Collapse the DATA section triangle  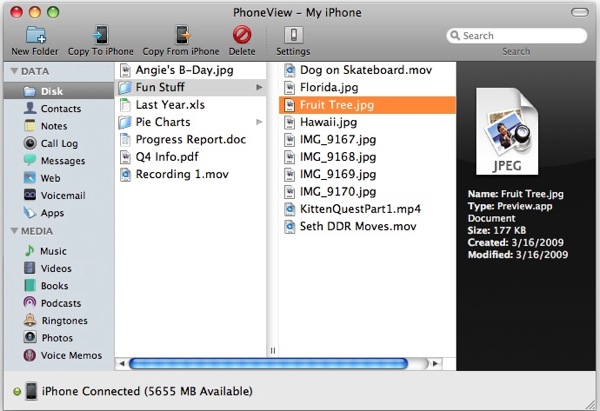14,71
